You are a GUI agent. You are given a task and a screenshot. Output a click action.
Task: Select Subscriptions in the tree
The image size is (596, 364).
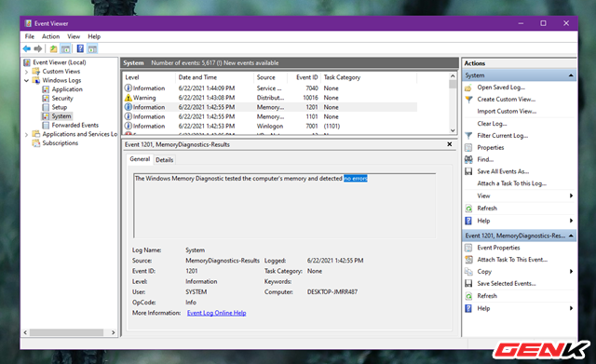click(60, 142)
